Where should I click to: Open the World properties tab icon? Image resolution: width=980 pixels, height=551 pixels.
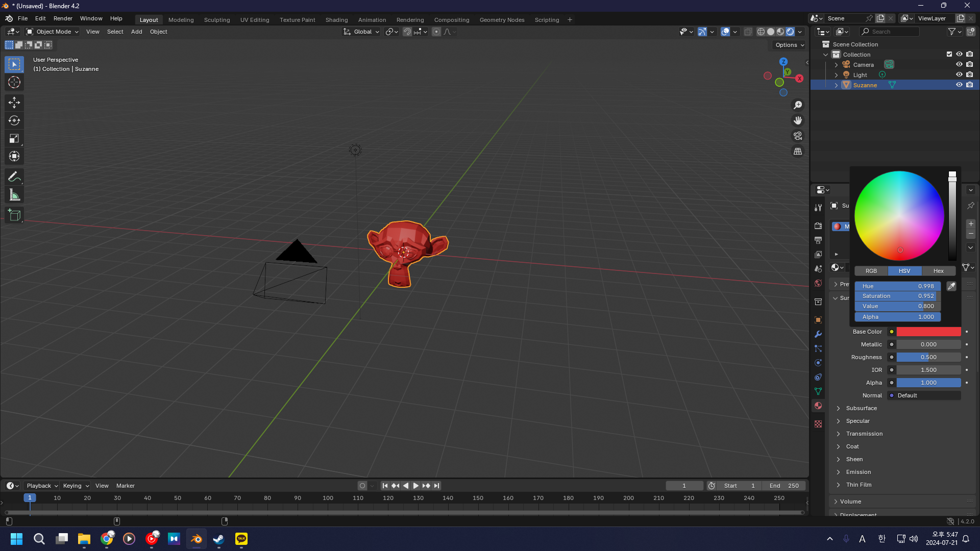[818, 283]
